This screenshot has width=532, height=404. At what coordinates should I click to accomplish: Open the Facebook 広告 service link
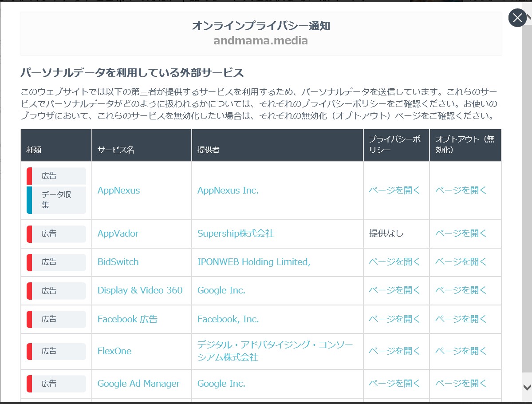click(127, 319)
